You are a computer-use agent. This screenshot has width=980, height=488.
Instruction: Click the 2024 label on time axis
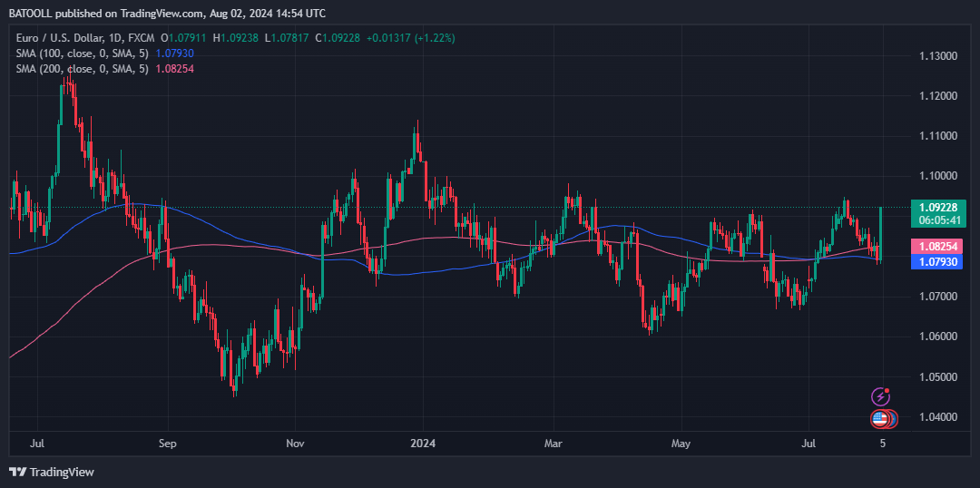(x=423, y=444)
